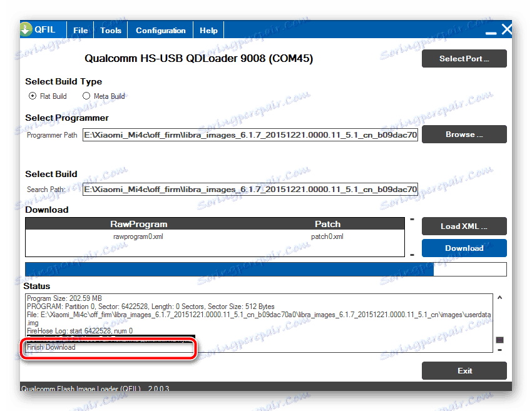Viewport: 532px width, 411px height.
Task: Browse for a programmer file
Action: point(464,134)
